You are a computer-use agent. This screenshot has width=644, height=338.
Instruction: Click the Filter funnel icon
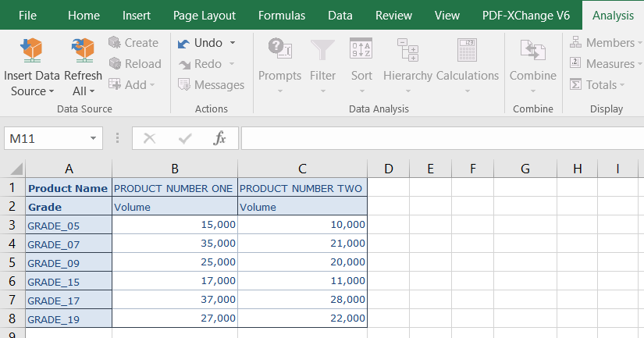tap(322, 50)
